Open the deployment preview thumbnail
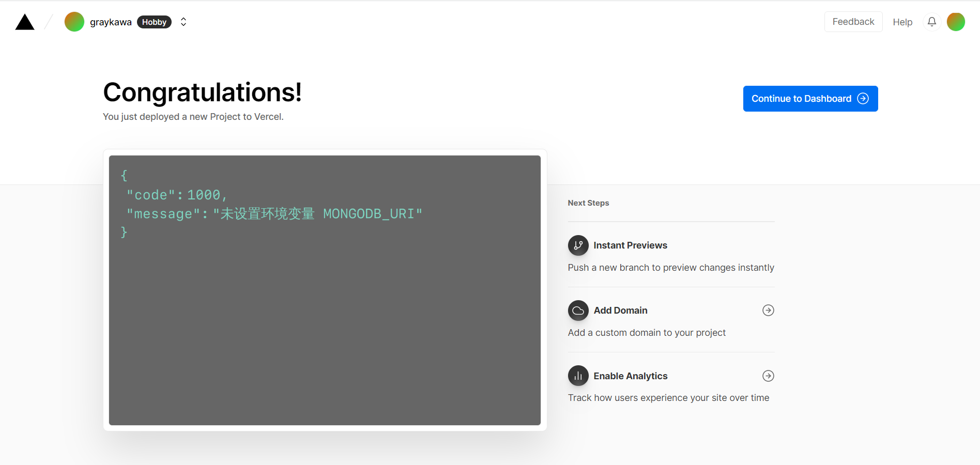Viewport: 980px width, 465px height. point(325,290)
